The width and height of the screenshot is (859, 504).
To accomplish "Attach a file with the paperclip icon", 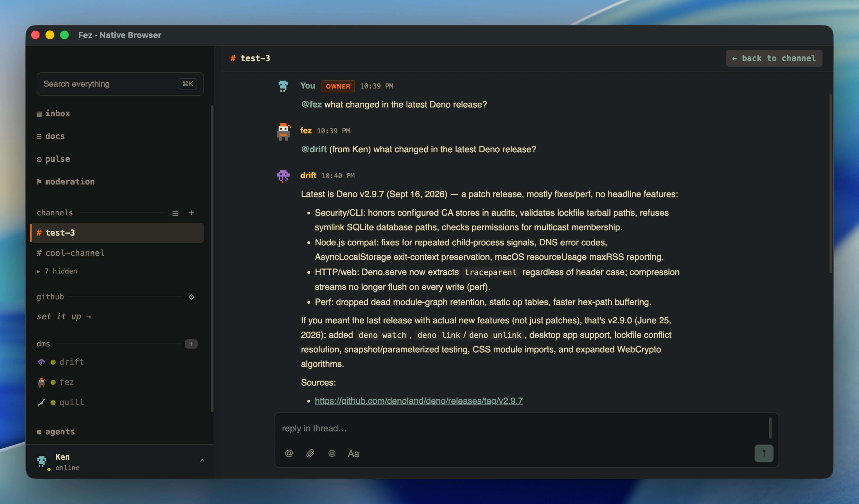I will [310, 453].
